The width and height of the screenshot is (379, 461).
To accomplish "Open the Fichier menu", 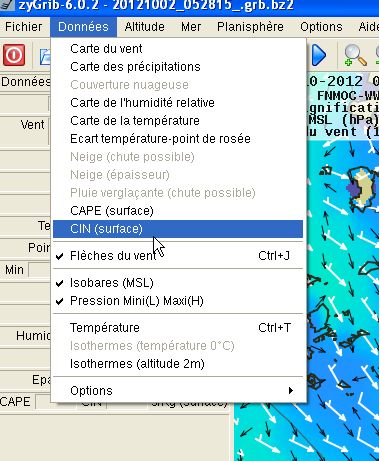I will pos(24,27).
